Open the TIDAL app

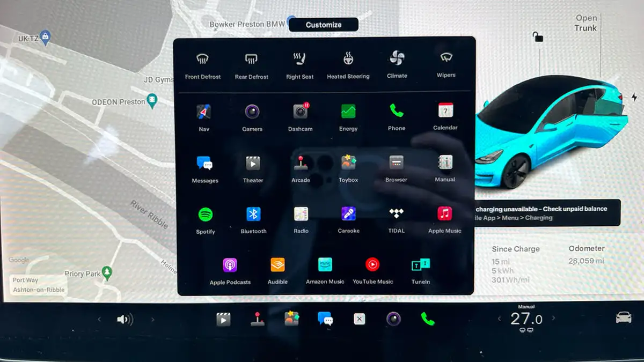[396, 220]
